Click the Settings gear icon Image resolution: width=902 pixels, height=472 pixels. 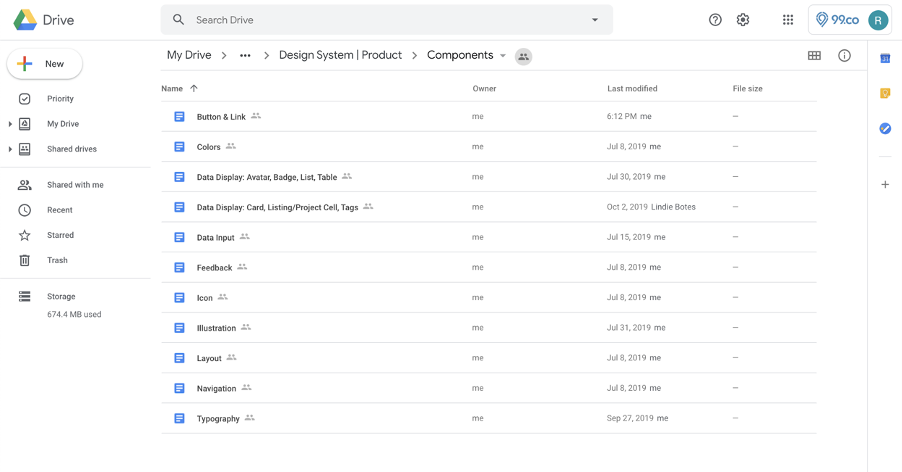coord(743,20)
